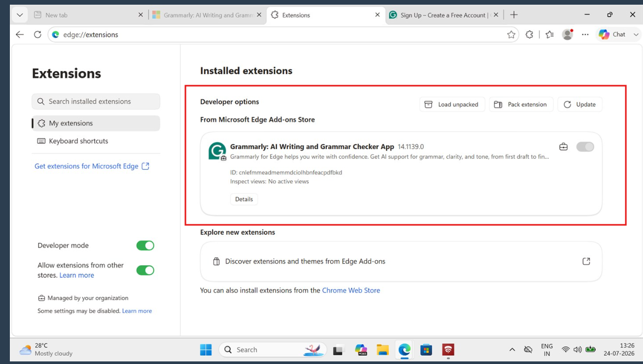The image size is (643, 364).
Task: Open Get extensions for Microsoft Edge link
Action: pyautogui.click(x=92, y=166)
